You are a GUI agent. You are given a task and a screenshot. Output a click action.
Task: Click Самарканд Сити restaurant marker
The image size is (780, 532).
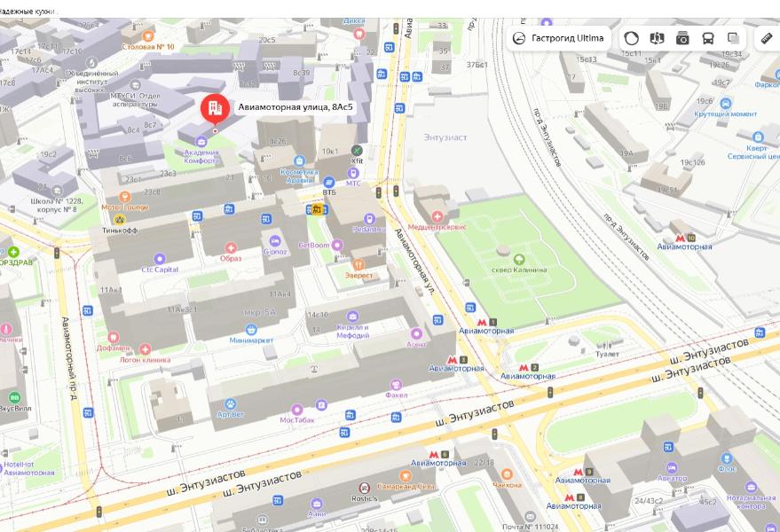[406, 476]
